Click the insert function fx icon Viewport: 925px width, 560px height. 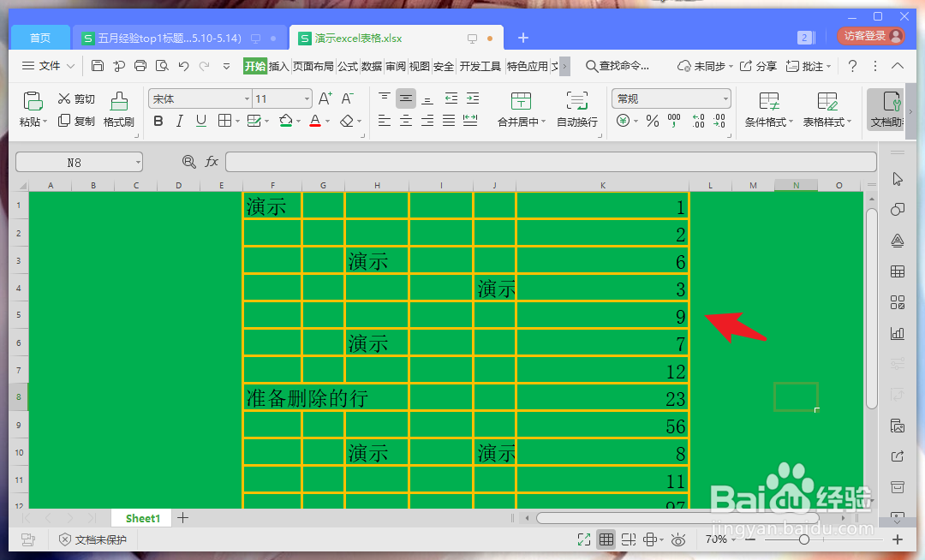[212, 162]
